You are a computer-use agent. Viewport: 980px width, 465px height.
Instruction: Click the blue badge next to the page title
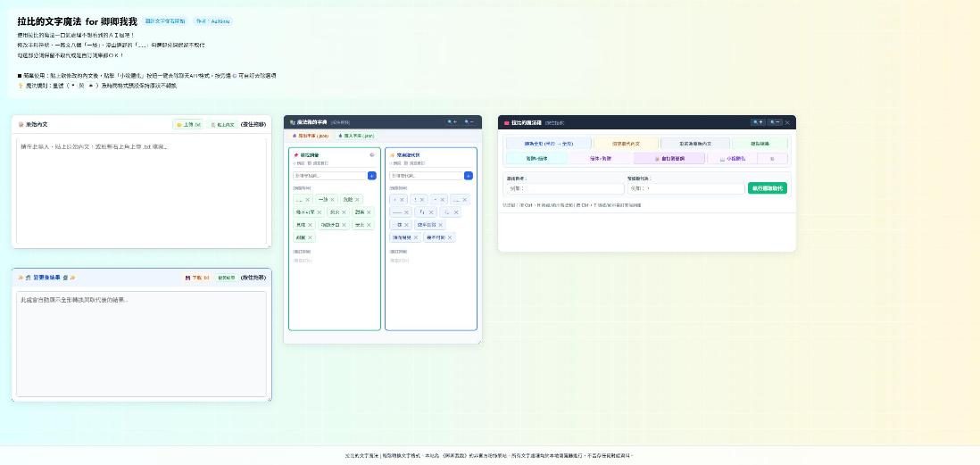tap(165, 21)
